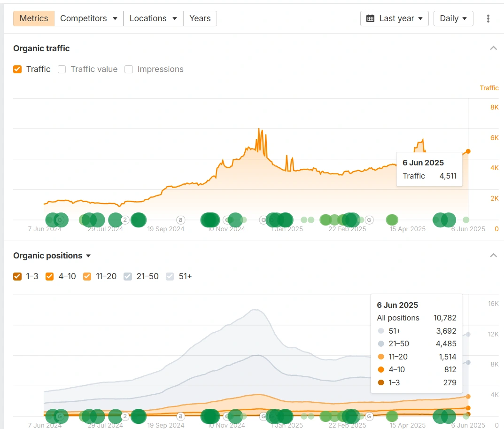Click the green "G" circle above 7 Jun 2024 in positions chart

[60, 416]
